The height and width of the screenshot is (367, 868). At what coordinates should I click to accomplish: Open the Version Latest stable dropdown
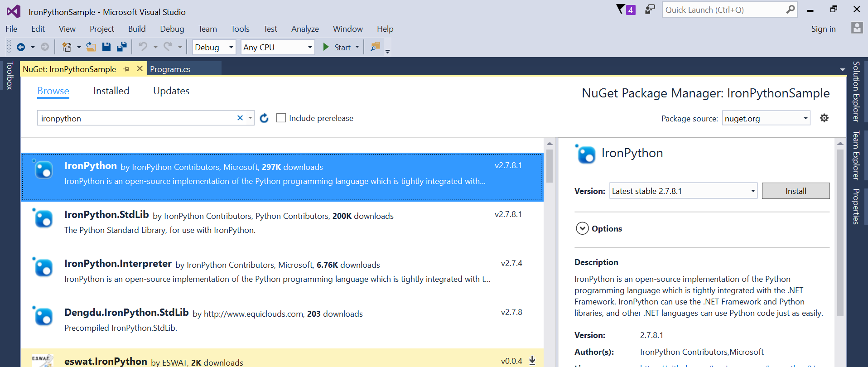[683, 191]
